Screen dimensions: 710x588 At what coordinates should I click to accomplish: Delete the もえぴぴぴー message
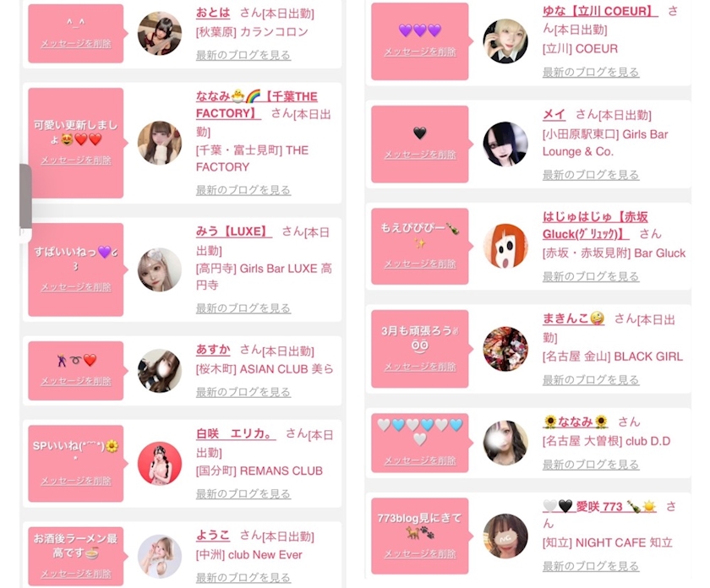tap(420, 264)
